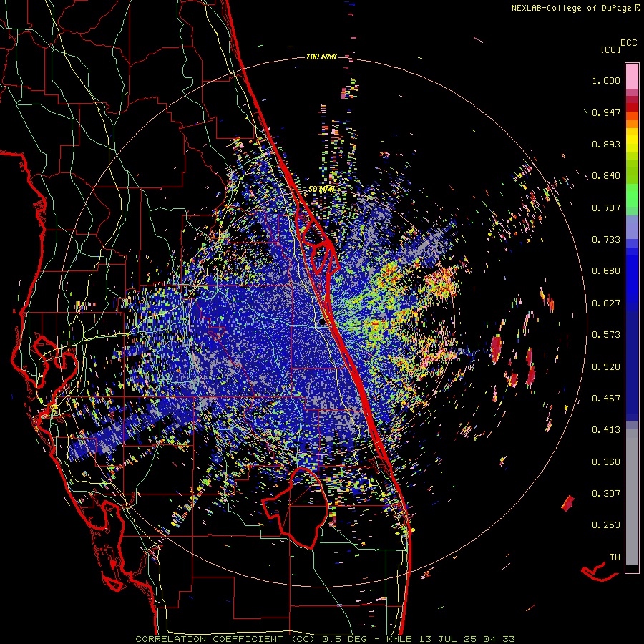
Task: Click the NEXLAB-College of DuPage title text
Action: 572,8
